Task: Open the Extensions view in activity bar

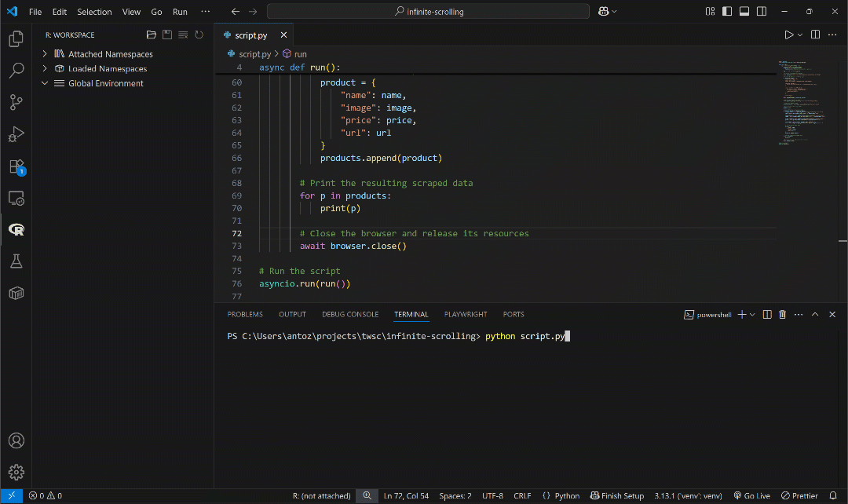Action: [16, 166]
